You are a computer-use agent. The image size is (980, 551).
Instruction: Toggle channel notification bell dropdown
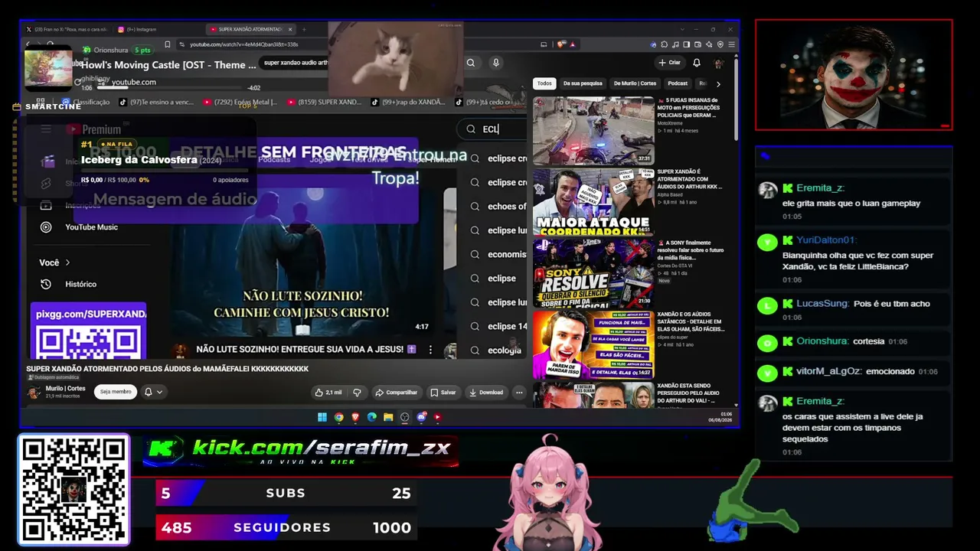[x=153, y=392]
